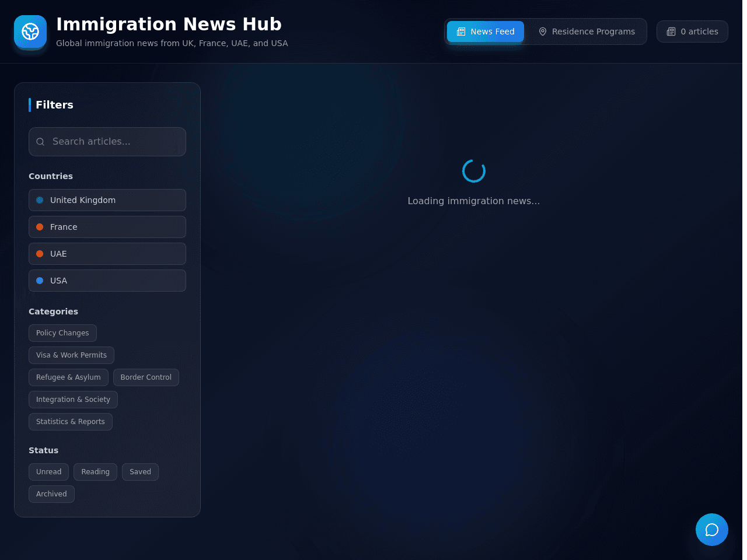
Task: Switch to the Residence Programs tab
Action: pyautogui.click(x=587, y=32)
